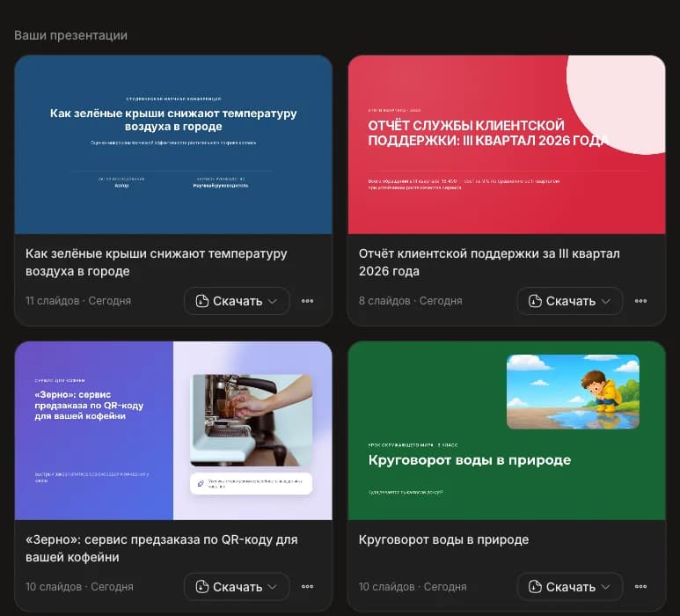Open more options for the «Зерно» presentation
The image size is (680, 616).
[307, 586]
